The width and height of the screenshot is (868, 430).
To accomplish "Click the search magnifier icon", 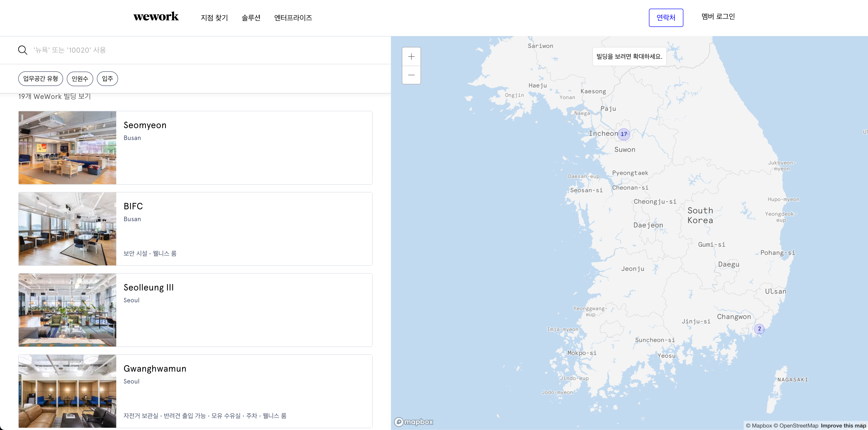I will pos(23,50).
